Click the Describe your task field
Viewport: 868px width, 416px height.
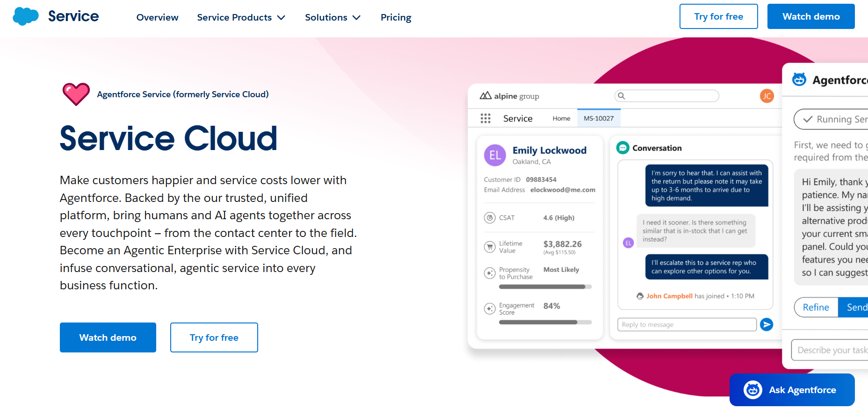point(830,350)
